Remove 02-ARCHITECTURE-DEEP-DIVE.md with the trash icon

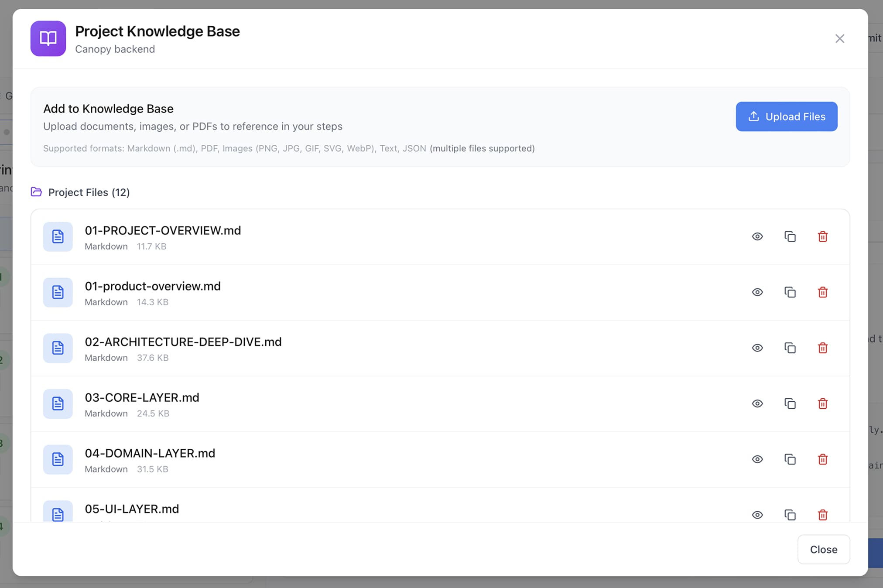(x=823, y=348)
